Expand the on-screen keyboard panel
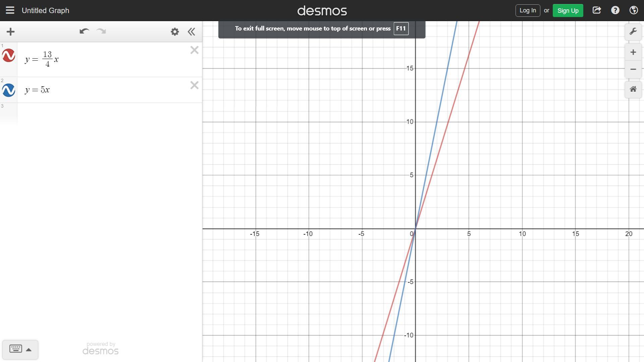 (20, 349)
